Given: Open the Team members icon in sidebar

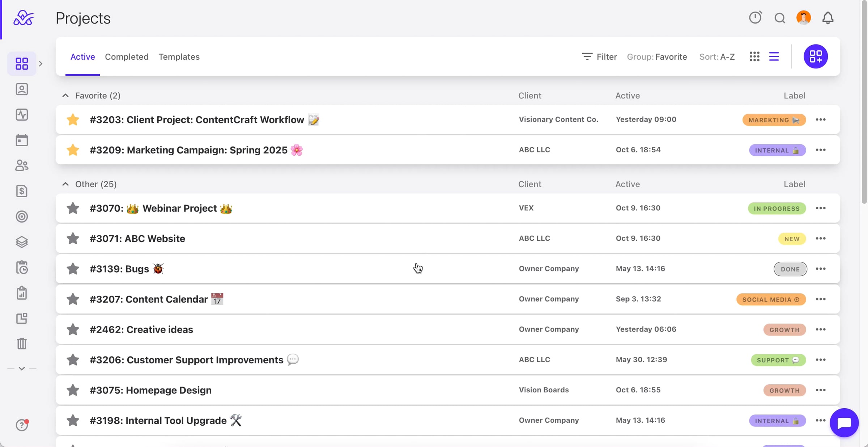Looking at the screenshot, I should 22,165.
